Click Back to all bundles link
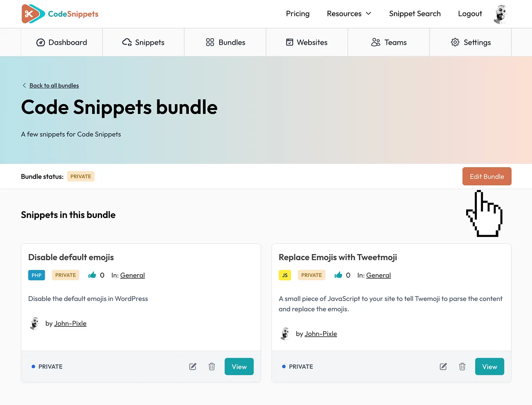 click(x=54, y=86)
